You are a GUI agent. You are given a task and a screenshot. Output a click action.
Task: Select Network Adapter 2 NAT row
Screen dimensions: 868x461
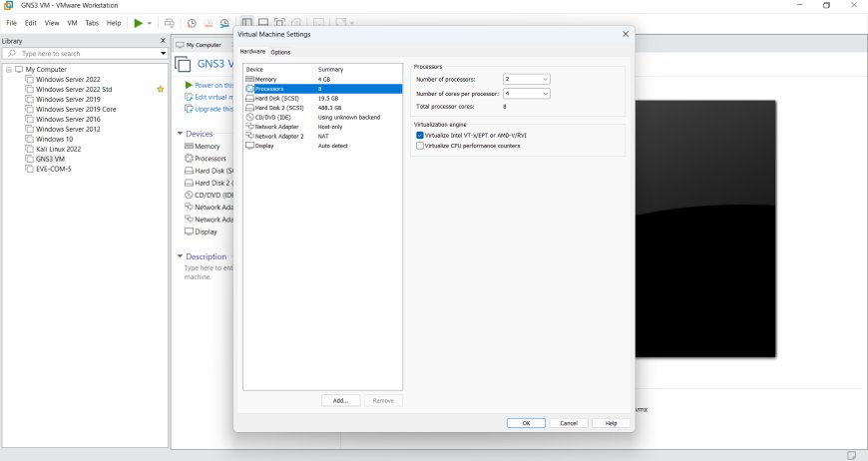(322, 136)
